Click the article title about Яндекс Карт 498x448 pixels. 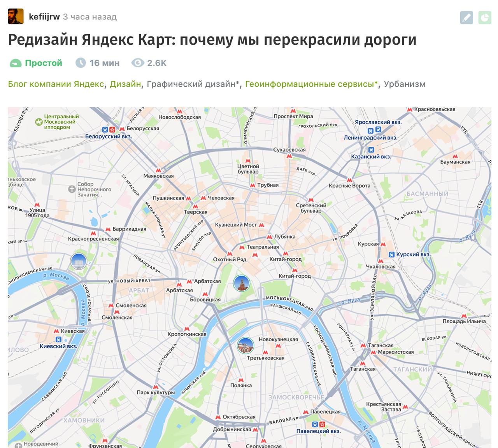tap(212, 40)
